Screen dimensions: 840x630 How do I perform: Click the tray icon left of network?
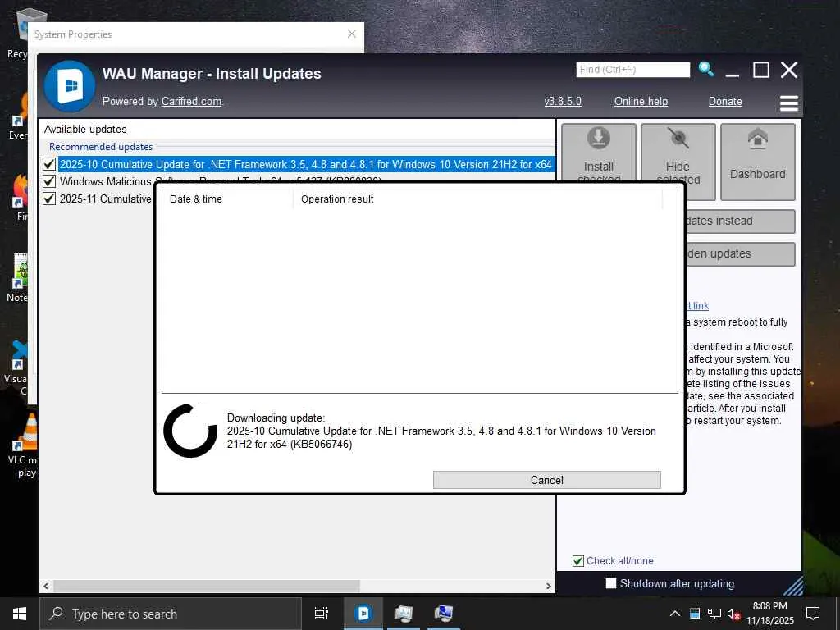694,614
